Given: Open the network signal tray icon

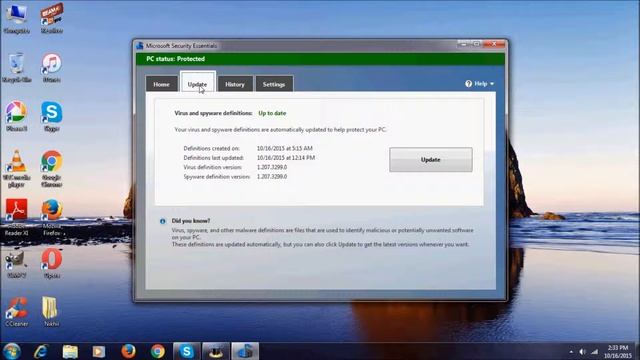Looking at the screenshot, I should click(x=595, y=352).
